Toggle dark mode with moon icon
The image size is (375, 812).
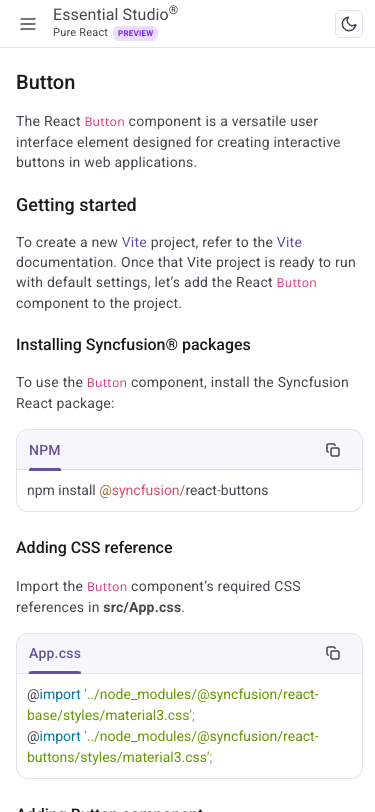click(349, 24)
